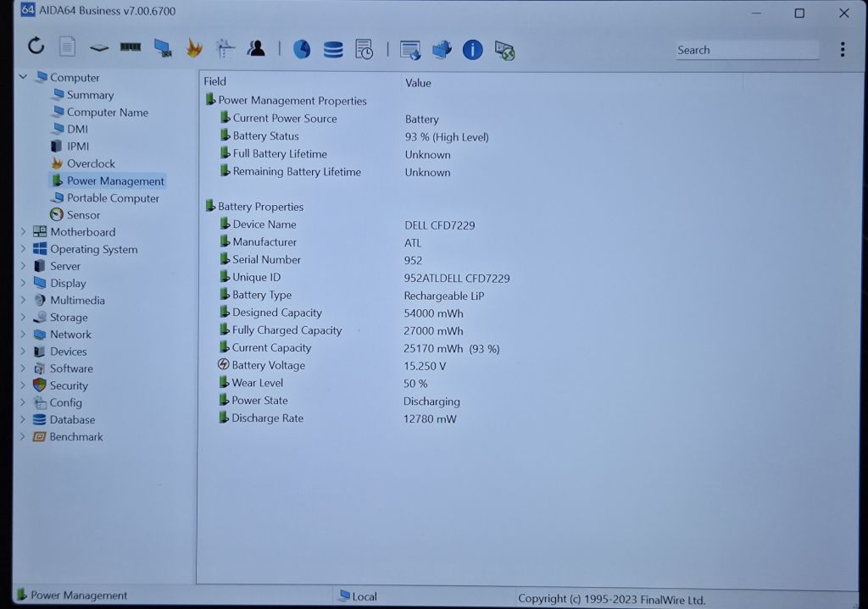
Task: Expand the Motherboard tree node
Action: (x=23, y=231)
